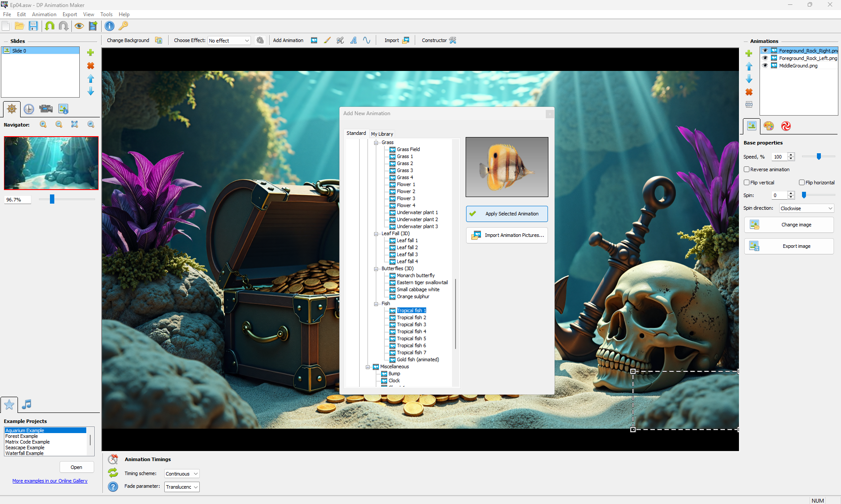Open the Online Gallery examples link

(x=50, y=481)
